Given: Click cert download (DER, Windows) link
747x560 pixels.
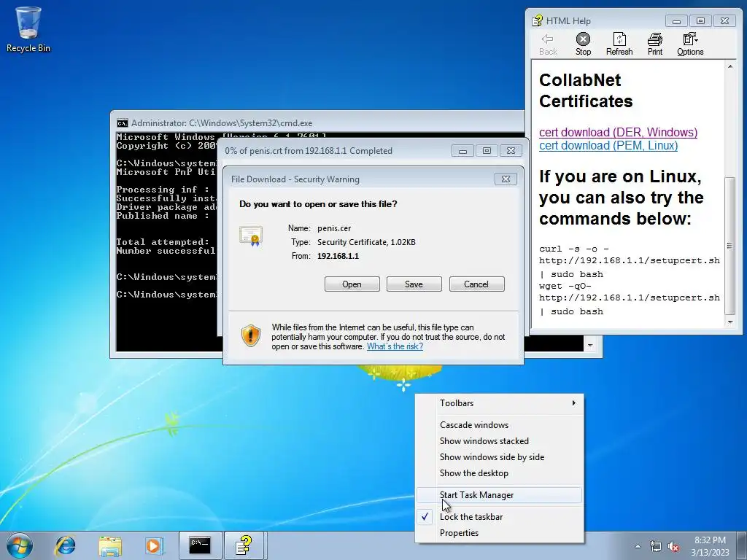Looking at the screenshot, I should click(618, 133).
